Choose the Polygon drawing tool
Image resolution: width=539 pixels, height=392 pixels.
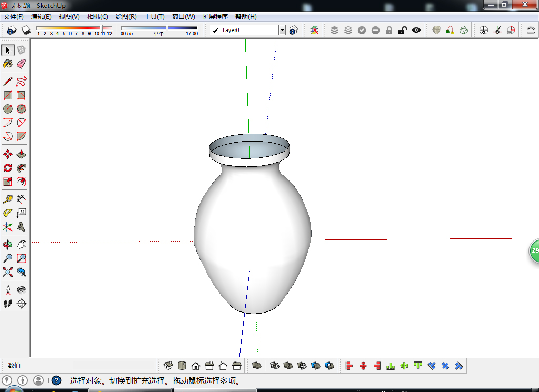point(21,109)
